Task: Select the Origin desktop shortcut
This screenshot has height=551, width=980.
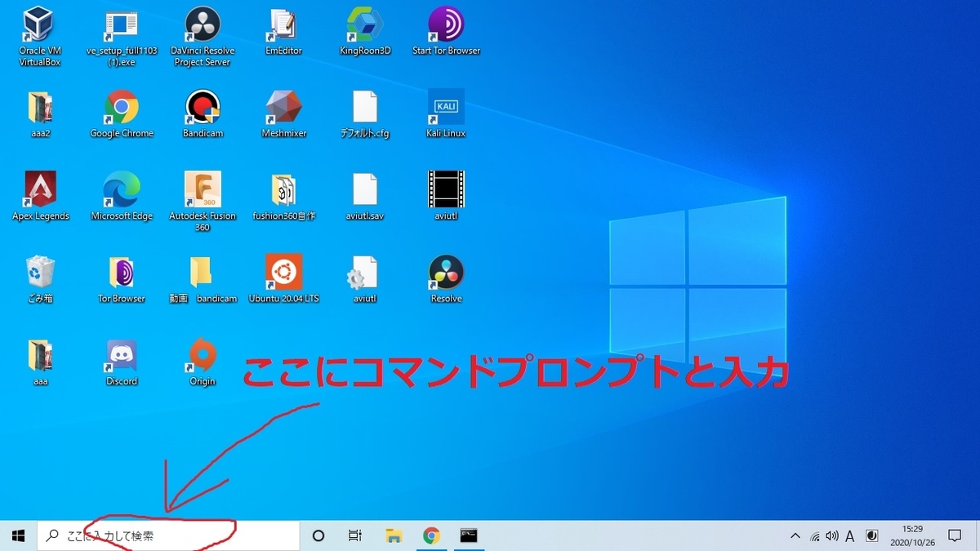Action: (203, 362)
